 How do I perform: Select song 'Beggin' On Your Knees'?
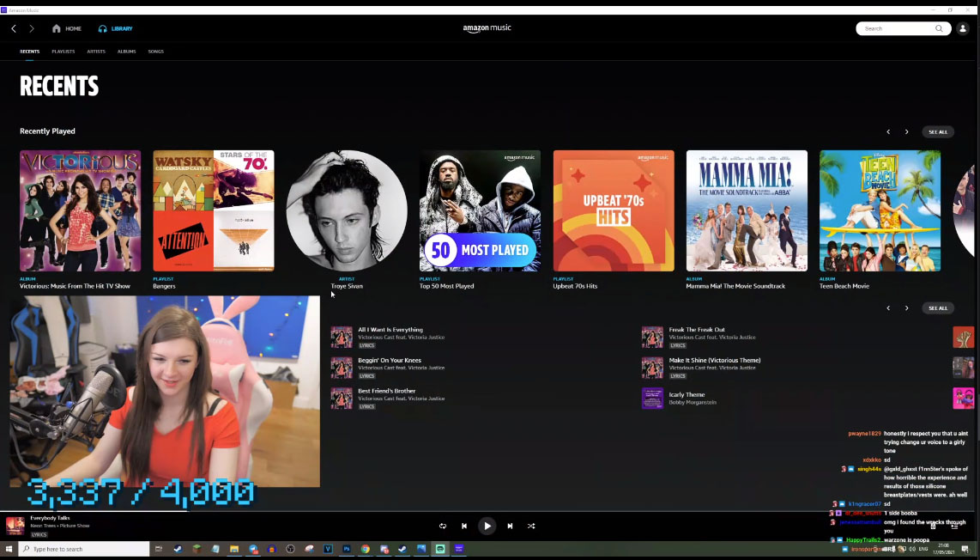pyautogui.click(x=390, y=361)
